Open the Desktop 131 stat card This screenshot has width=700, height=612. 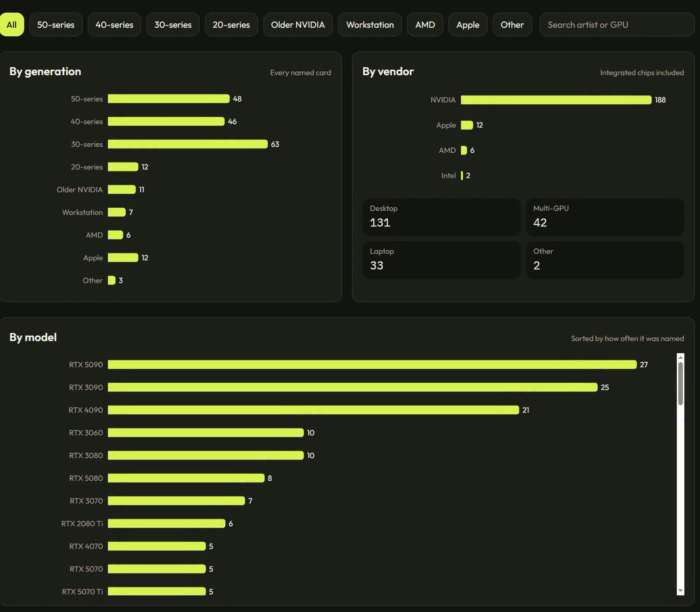coord(442,217)
